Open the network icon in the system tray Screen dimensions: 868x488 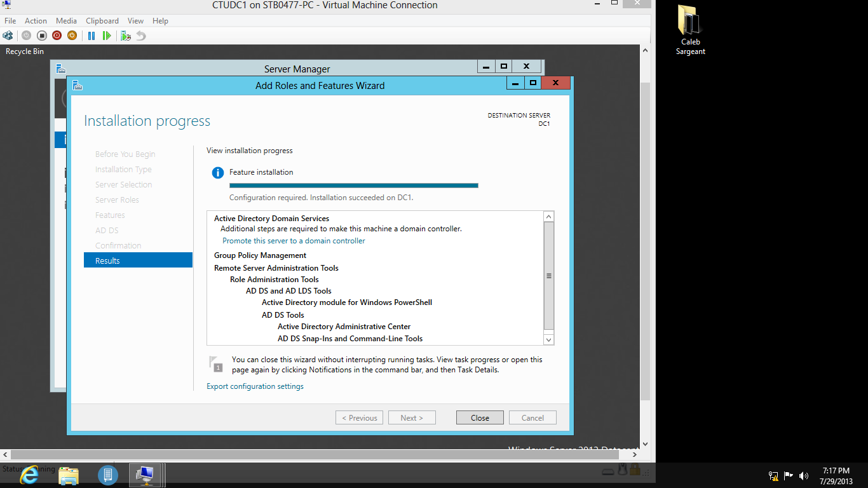(773, 475)
